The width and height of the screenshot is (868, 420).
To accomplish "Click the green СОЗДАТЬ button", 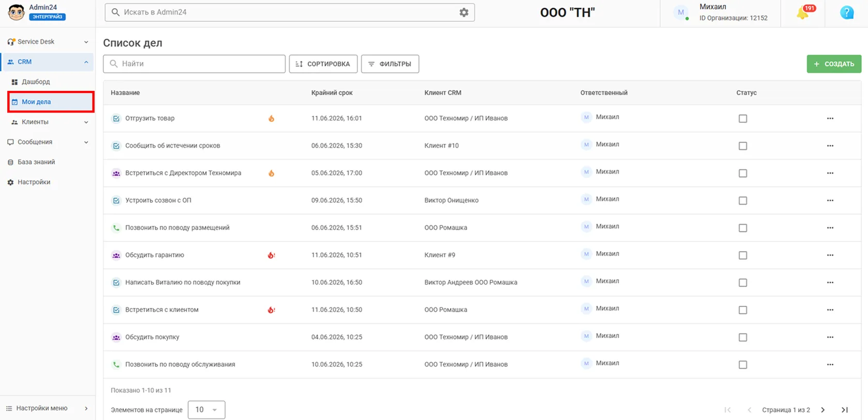I will coord(834,64).
